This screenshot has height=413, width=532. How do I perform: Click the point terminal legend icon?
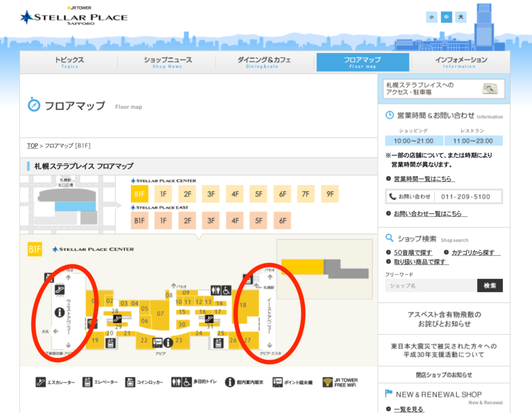coord(277,382)
